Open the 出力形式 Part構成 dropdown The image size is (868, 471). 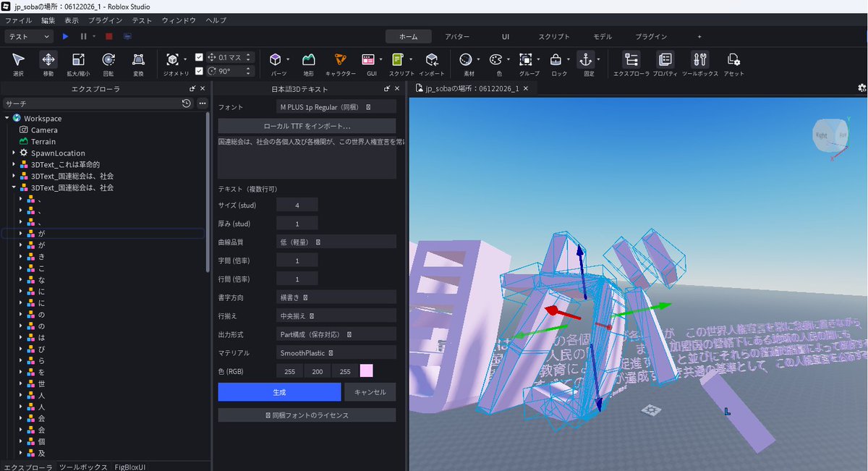pos(336,334)
